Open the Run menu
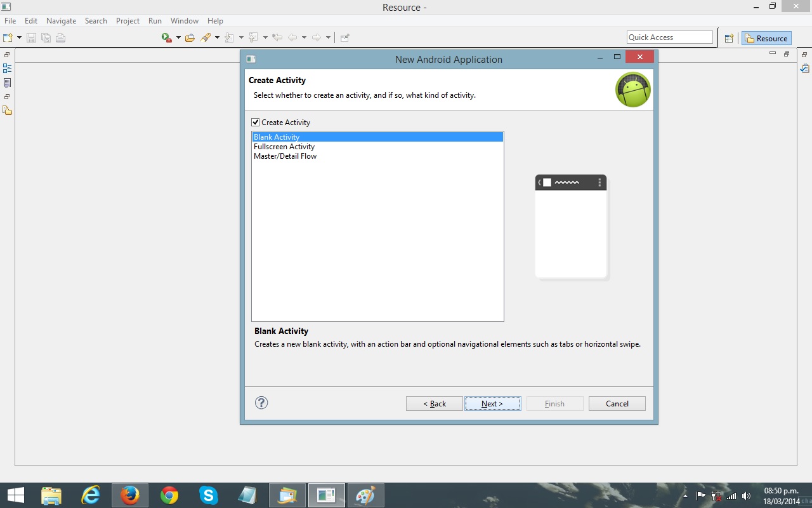 pyautogui.click(x=155, y=21)
